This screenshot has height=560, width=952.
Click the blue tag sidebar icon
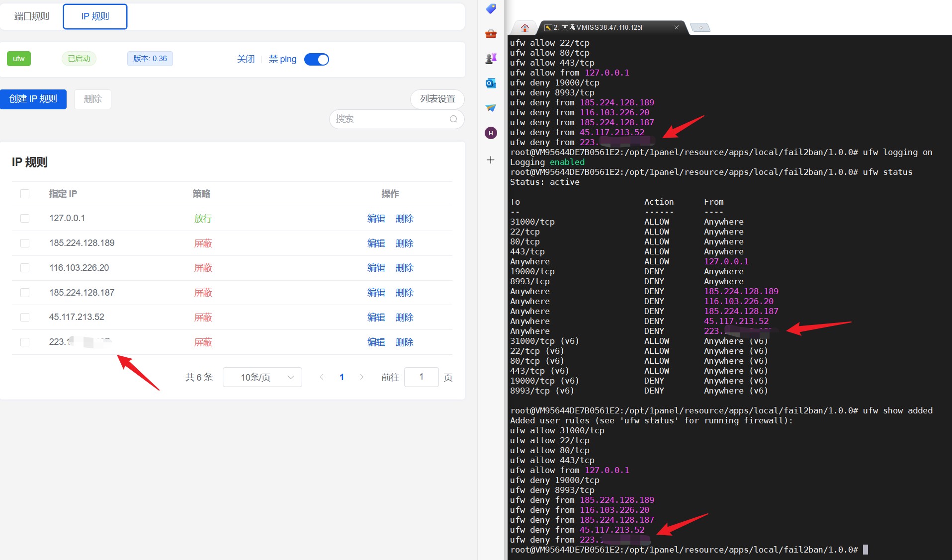[491, 8]
